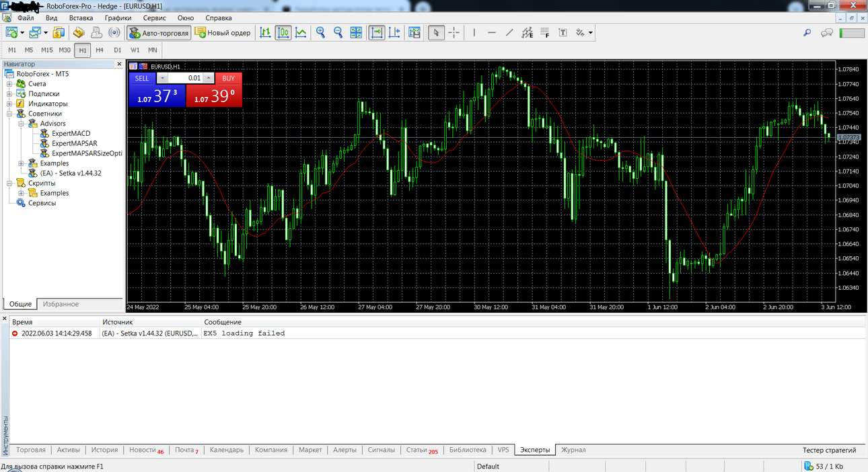Toggle chart shift from right border

394,32
